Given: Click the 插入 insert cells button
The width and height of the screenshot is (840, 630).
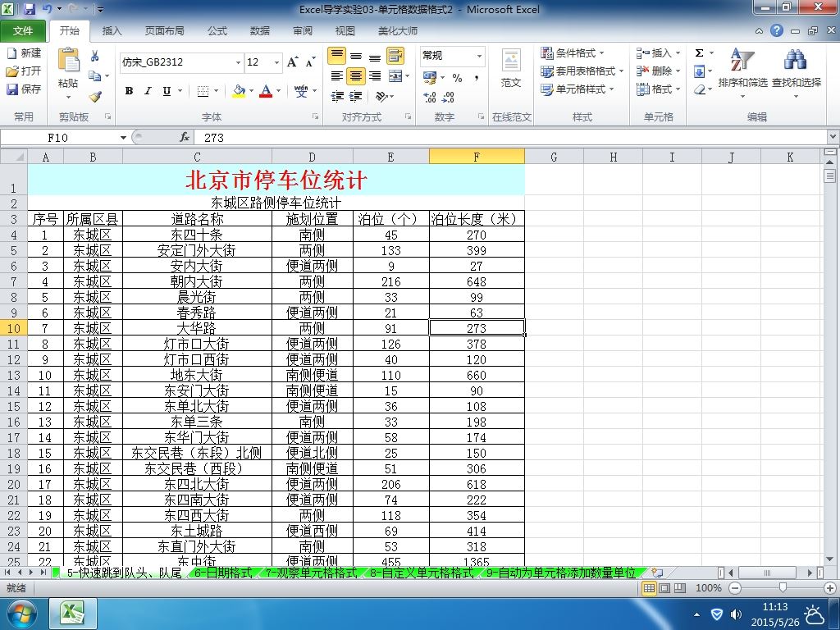Looking at the screenshot, I should (659, 53).
